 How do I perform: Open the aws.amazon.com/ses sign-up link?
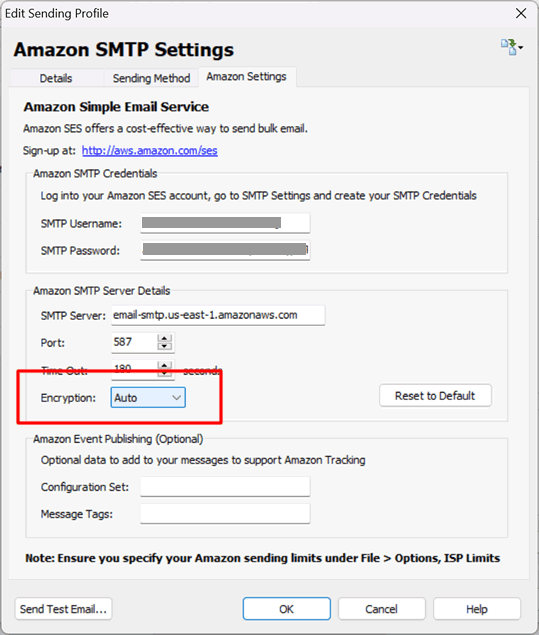click(x=149, y=151)
